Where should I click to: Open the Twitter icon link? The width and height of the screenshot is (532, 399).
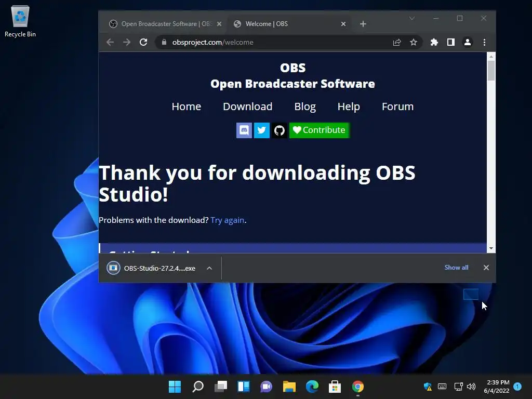(262, 130)
